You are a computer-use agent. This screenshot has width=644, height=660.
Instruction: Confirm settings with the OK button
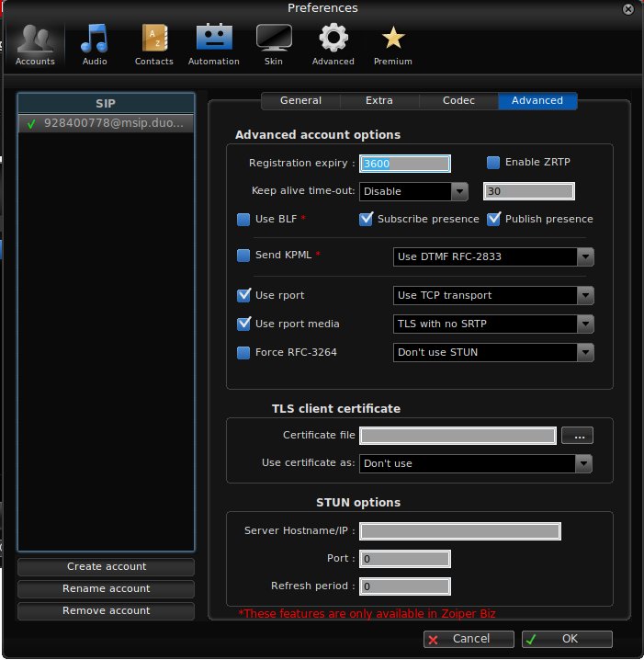567,639
